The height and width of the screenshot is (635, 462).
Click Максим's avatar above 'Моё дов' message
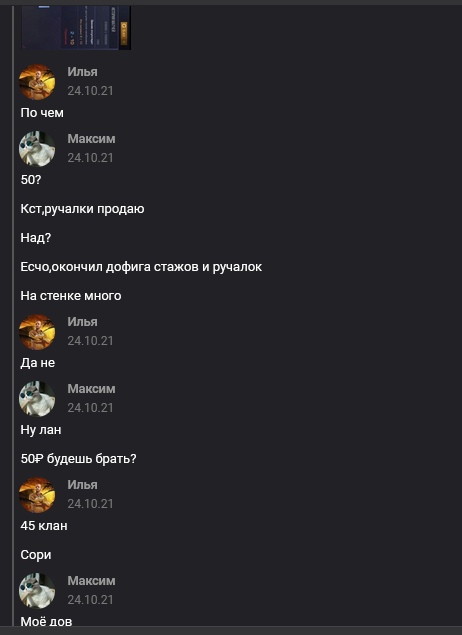click(37, 590)
